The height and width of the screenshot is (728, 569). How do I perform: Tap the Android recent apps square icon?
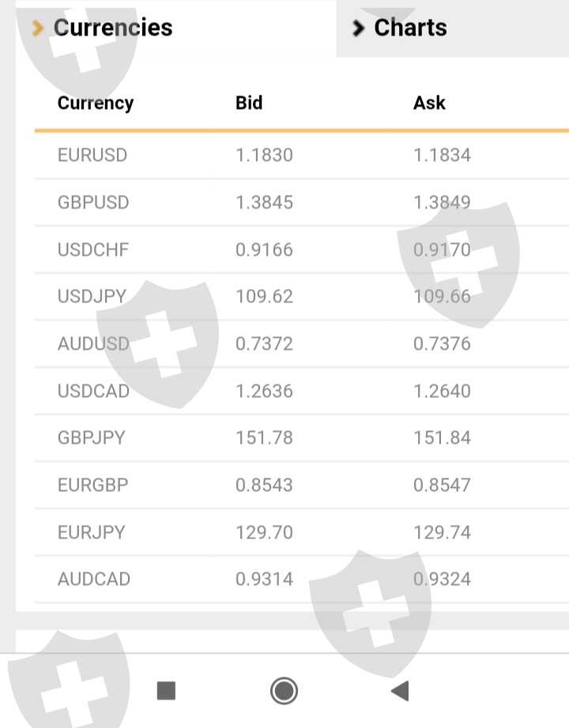(167, 691)
